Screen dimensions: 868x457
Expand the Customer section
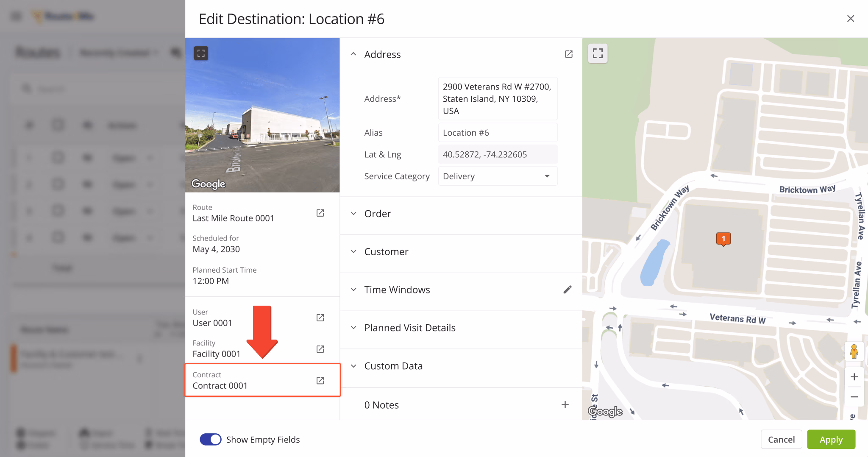[354, 251]
